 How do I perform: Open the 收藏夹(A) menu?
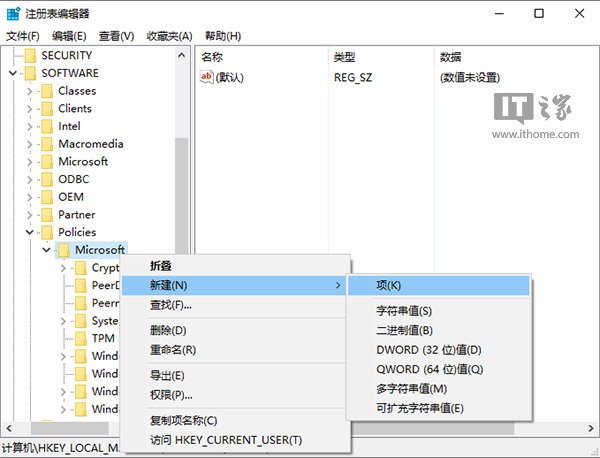(x=169, y=36)
